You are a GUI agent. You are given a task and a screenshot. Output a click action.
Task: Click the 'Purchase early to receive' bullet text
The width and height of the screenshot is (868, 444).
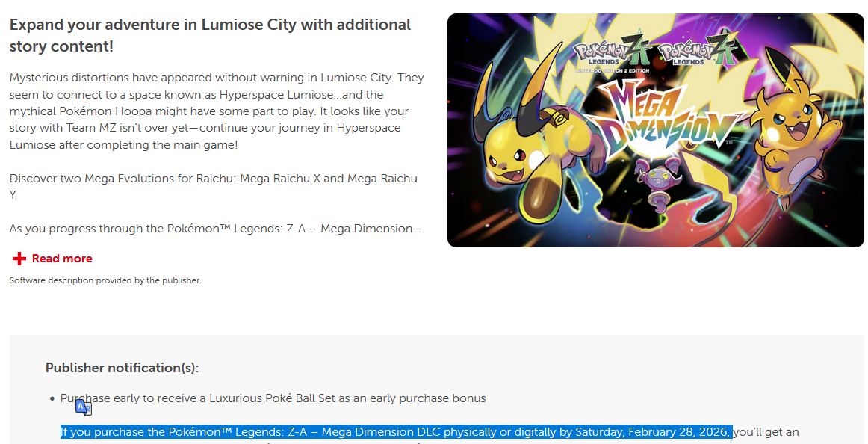(273, 398)
